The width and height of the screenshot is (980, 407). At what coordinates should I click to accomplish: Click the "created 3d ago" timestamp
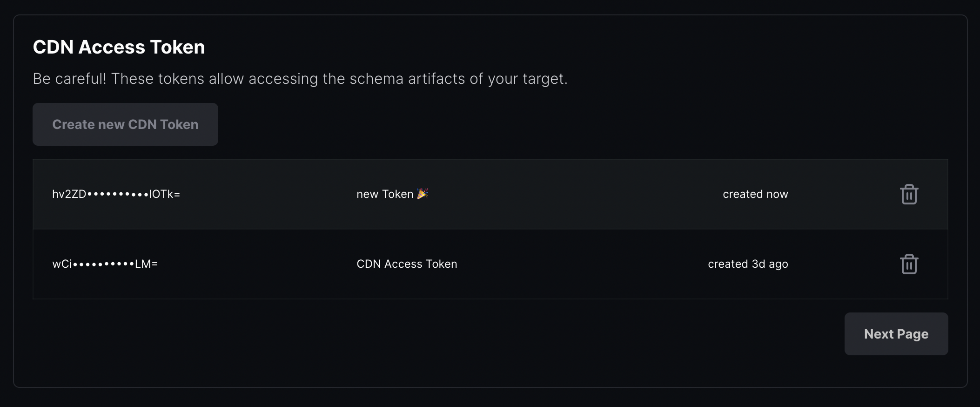[x=748, y=264]
